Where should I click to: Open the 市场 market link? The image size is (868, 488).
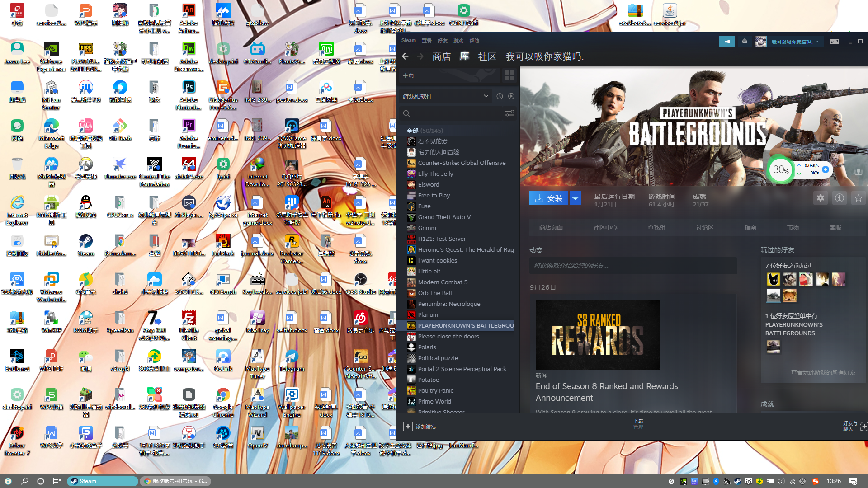(793, 227)
